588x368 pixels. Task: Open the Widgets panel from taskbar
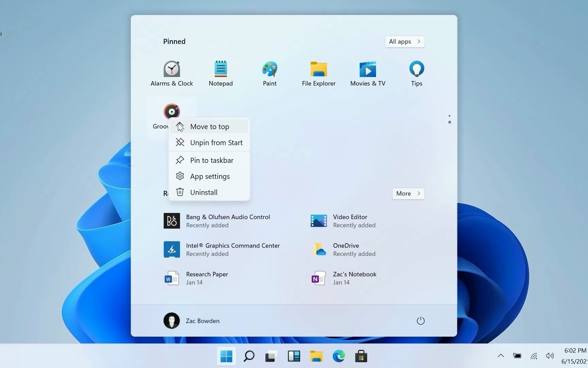click(294, 356)
